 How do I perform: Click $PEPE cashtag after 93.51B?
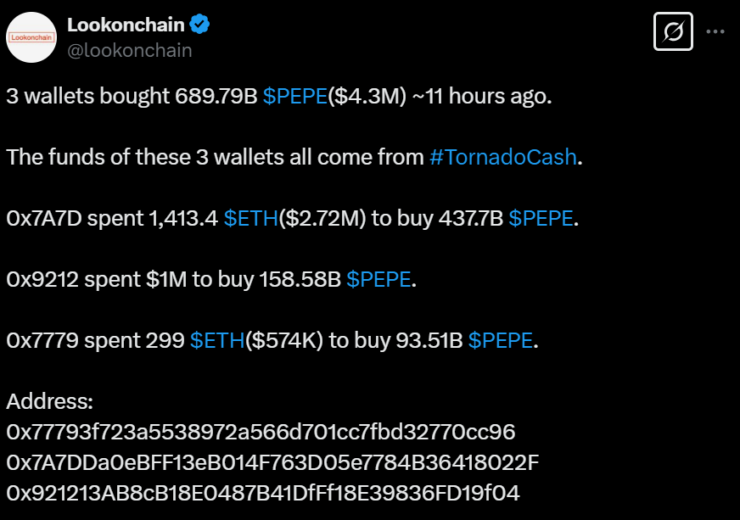(500, 340)
